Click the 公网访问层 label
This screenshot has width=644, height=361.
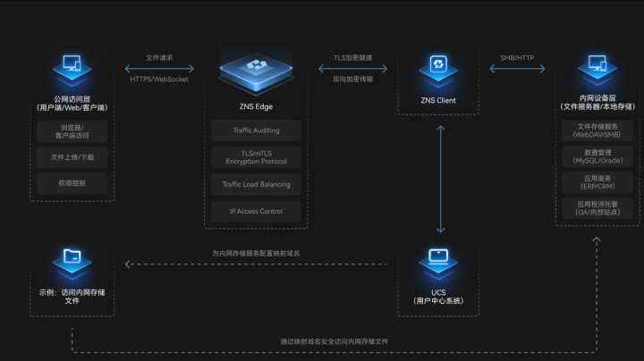tap(72, 104)
